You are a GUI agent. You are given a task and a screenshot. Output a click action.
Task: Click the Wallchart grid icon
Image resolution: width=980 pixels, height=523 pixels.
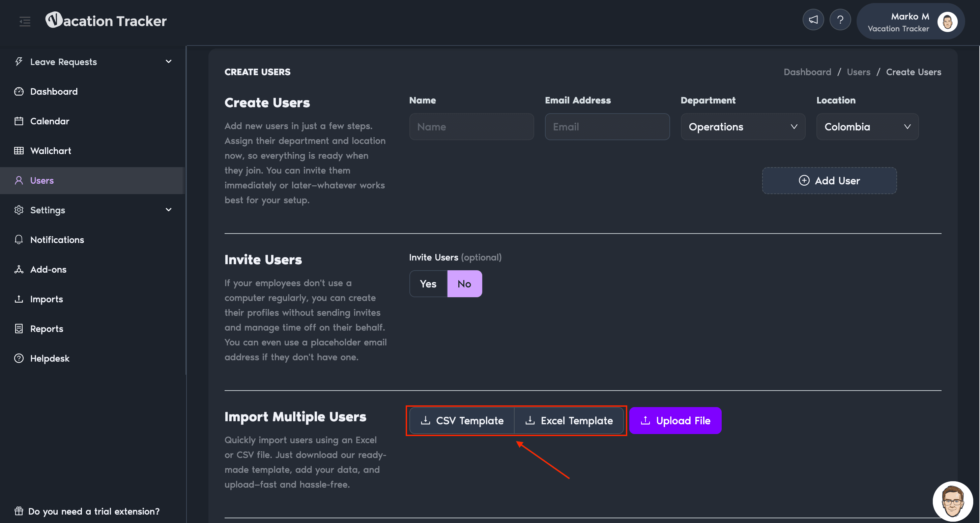tap(19, 151)
